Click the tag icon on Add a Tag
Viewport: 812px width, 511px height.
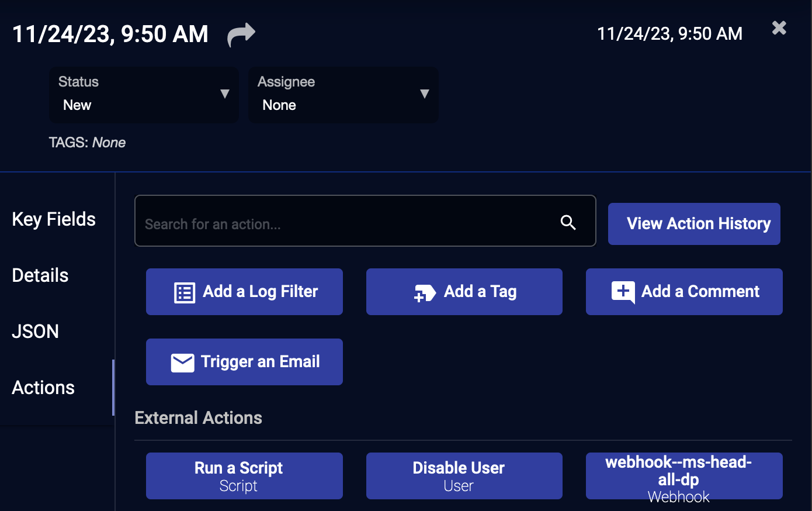[425, 292]
